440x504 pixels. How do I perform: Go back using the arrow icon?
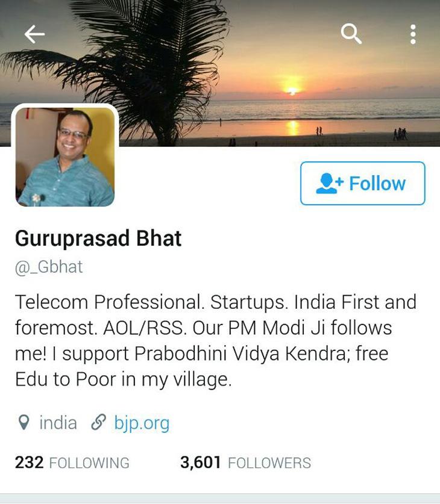(x=34, y=34)
